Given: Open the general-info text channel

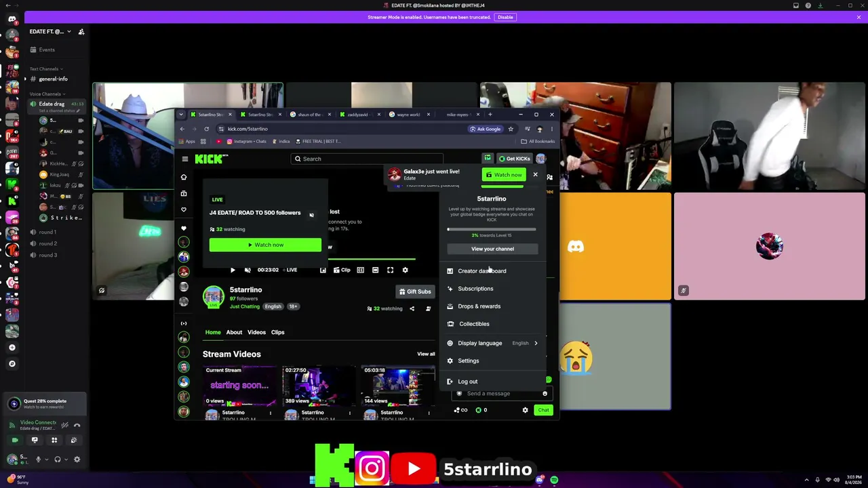Looking at the screenshot, I should coord(54,79).
